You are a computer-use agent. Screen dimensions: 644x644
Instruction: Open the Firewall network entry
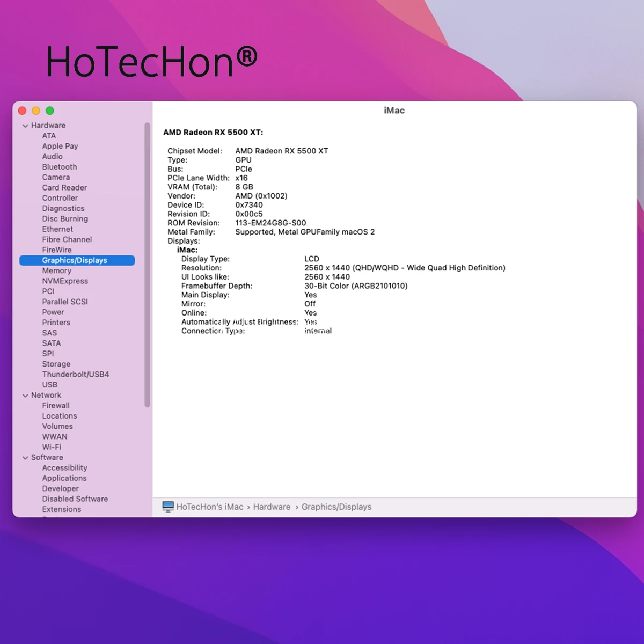(x=56, y=406)
